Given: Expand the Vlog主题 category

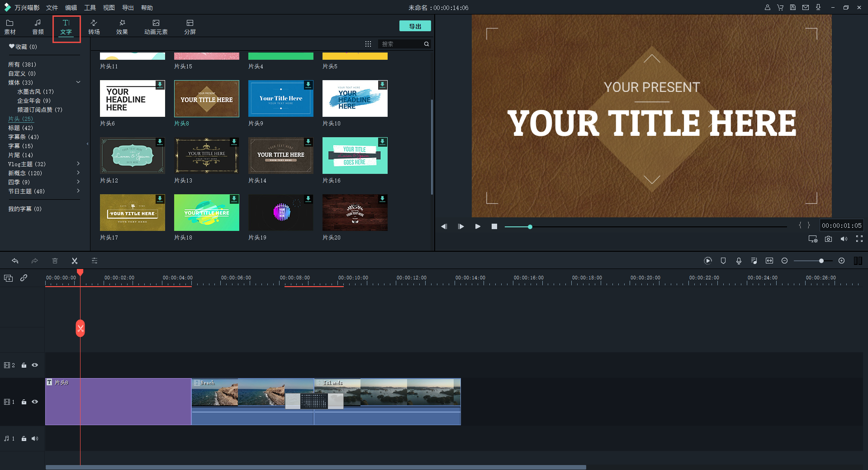Looking at the screenshot, I should [78, 164].
